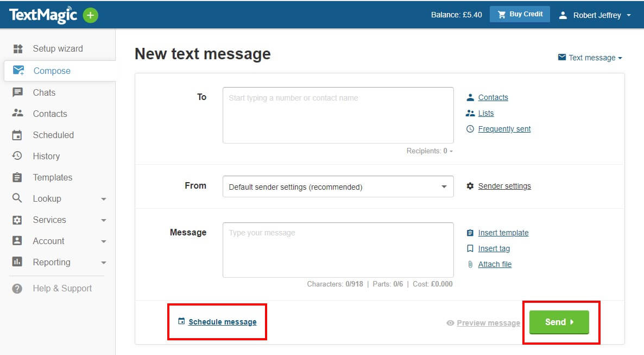Click the Templates clipboard icon
The height and width of the screenshot is (355, 644).
click(x=17, y=177)
